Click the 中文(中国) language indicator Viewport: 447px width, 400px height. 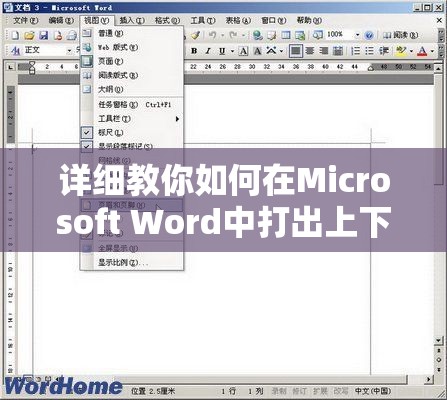[373, 391]
